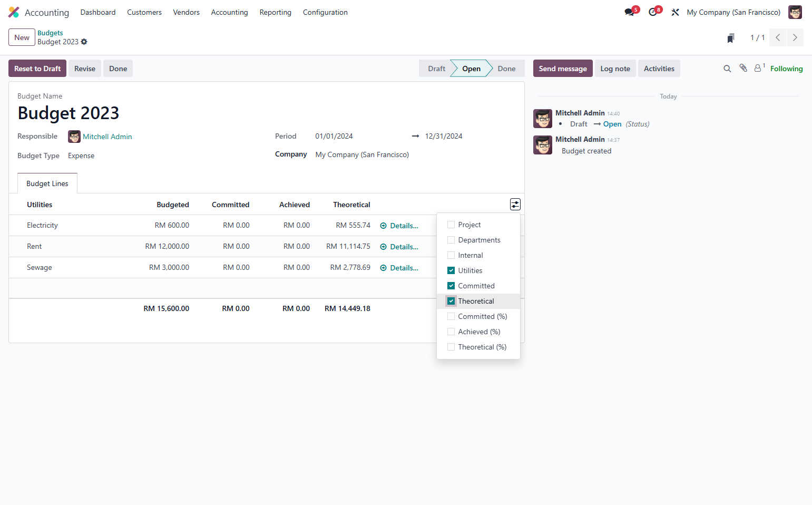Open the Vendors menu

[187, 12]
